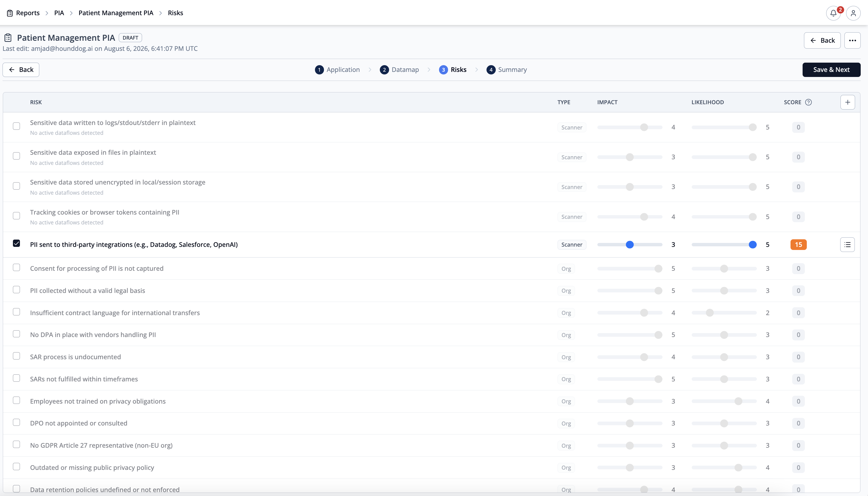
Task: Click 'Sensitive data stored unencrypted in local/session storage' text
Action: click(117, 182)
